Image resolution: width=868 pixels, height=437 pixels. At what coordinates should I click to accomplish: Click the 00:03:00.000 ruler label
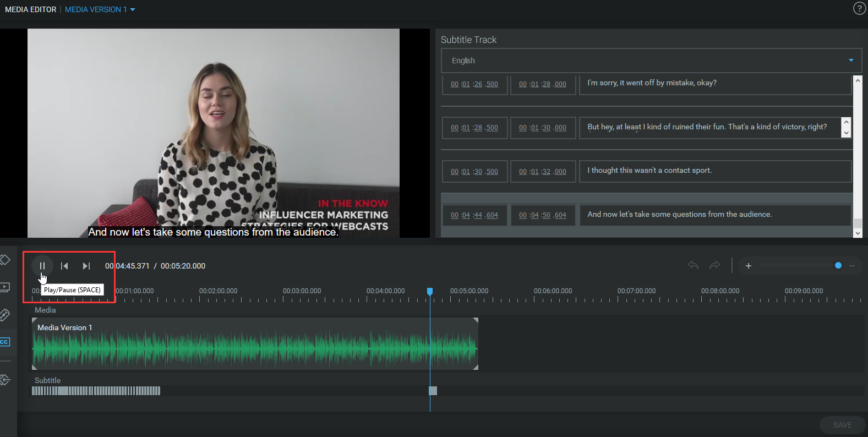(302, 291)
